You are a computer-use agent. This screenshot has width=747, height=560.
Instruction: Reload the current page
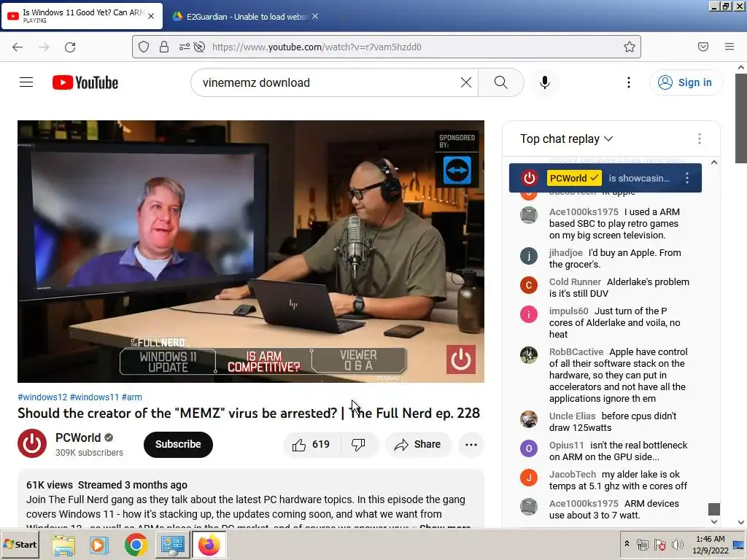(x=70, y=47)
